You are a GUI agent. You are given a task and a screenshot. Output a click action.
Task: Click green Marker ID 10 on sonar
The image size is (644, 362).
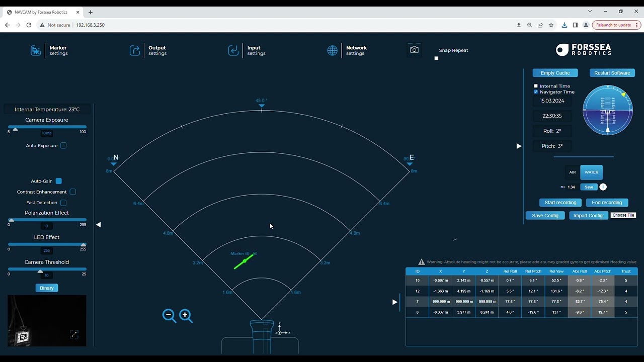click(x=244, y=261)
